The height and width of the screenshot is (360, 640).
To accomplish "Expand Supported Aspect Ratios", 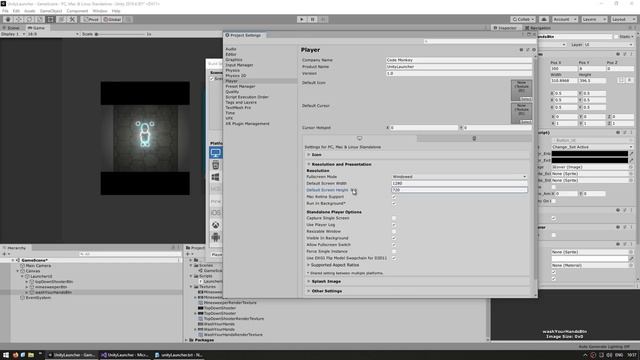I will [333, 265].
